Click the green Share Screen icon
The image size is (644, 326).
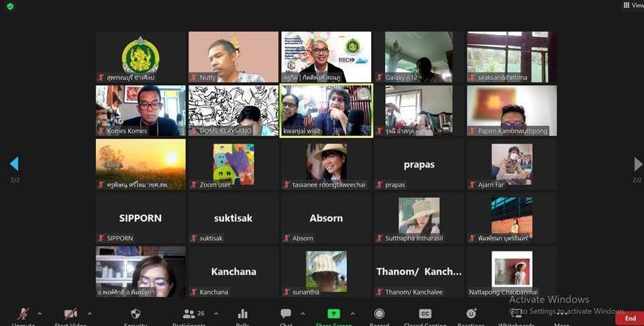333,314
